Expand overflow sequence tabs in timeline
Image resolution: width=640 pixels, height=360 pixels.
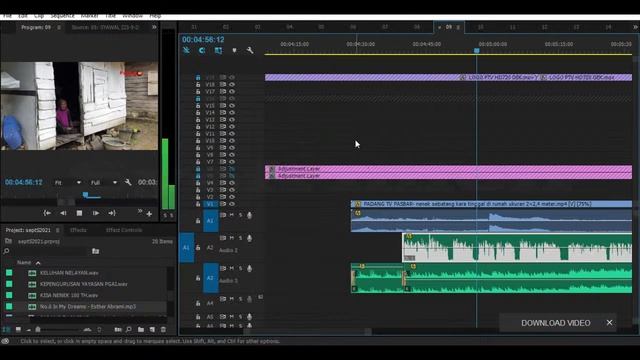click(x=635, y=27)
